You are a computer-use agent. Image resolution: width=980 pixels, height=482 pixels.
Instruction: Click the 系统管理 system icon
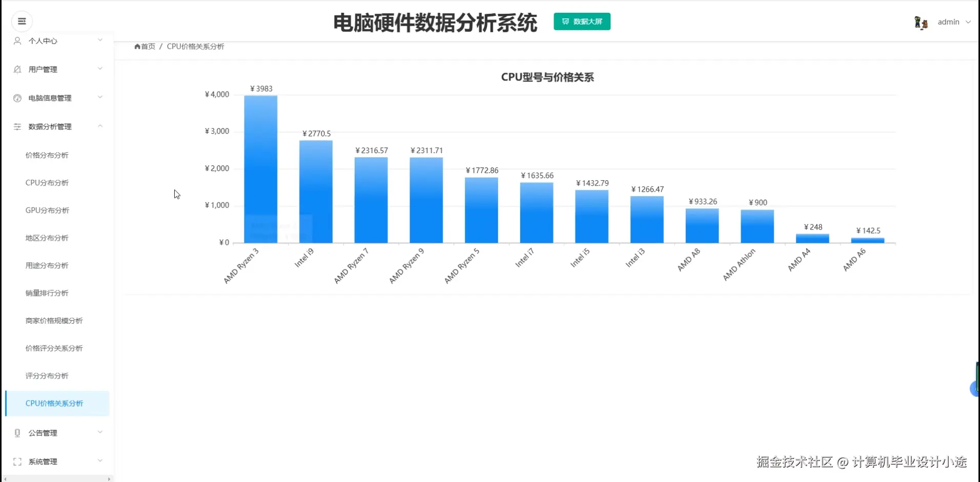click(x=17, y=462)
